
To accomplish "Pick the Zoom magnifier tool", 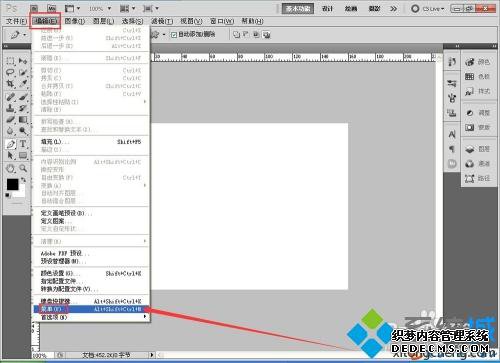I will tap(23, 168).
